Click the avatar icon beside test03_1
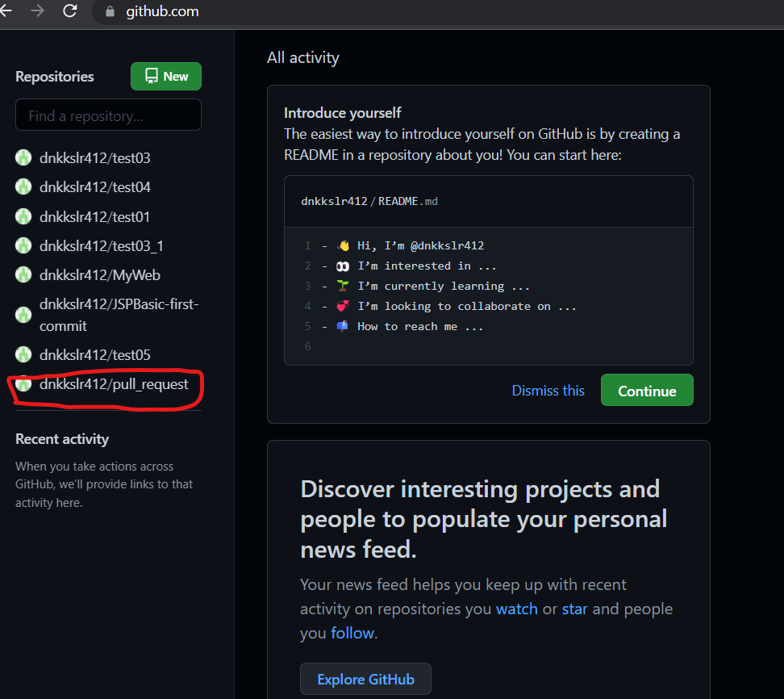This screenshot has height=699, width=784. coord(23,245)
